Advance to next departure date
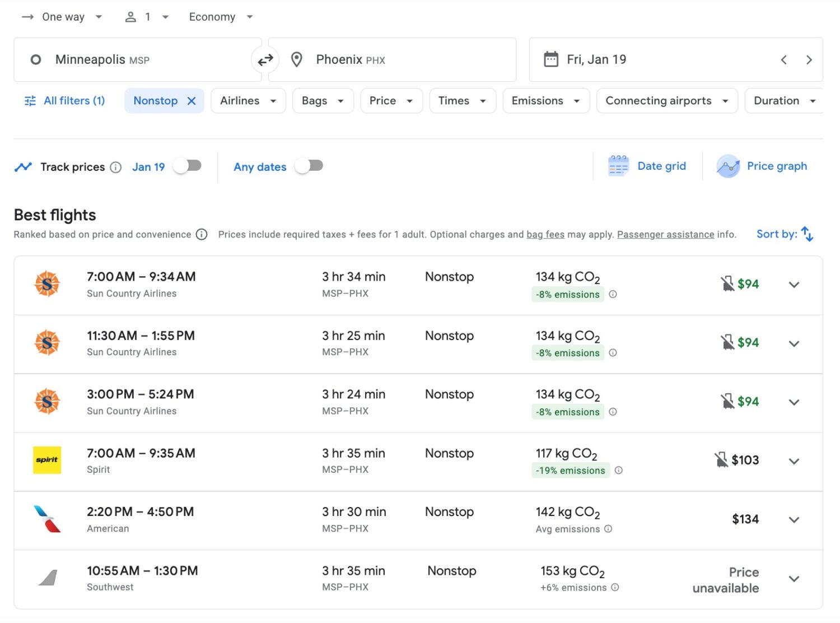This screenshot has height=623, width=840. (x=809, y=60)
